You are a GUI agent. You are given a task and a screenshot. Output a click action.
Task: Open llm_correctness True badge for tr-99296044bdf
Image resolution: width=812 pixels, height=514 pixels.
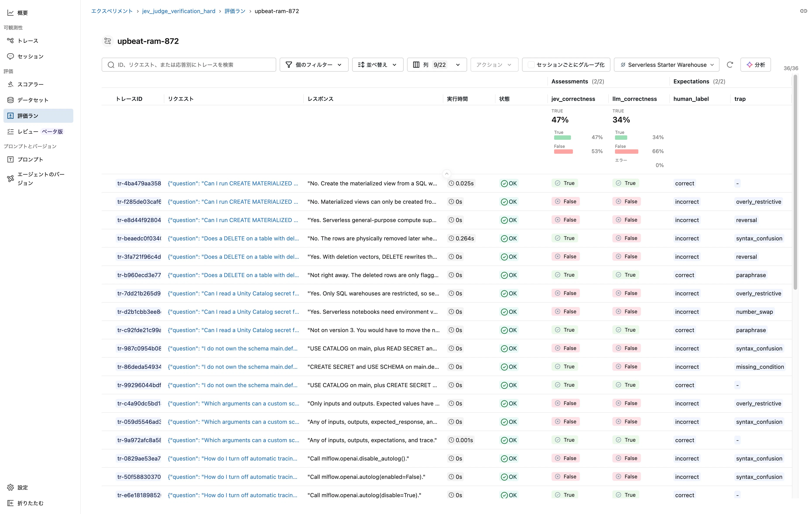pos(626,385)
